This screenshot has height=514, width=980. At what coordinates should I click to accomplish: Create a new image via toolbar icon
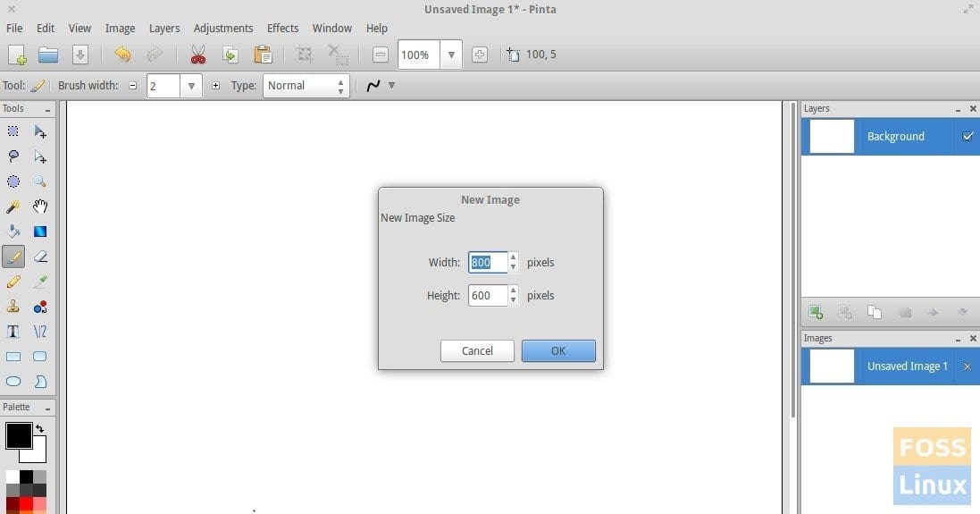coord(17,55)
